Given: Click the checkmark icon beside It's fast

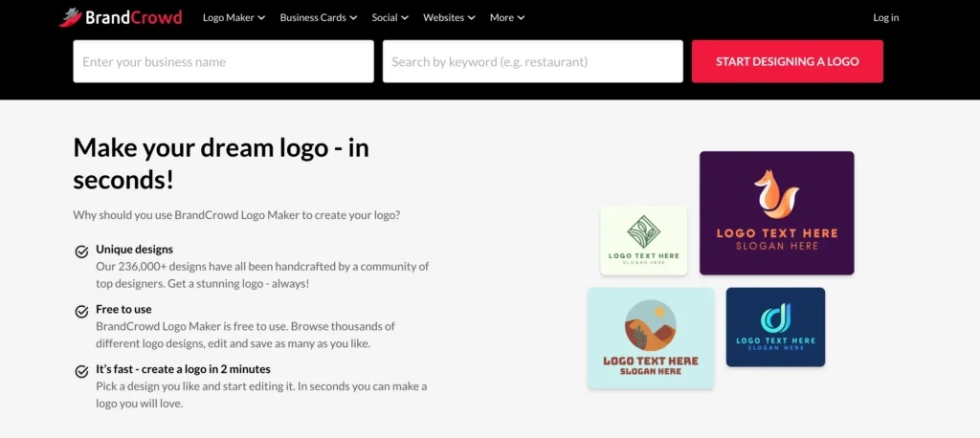Looking at the screenshot, I should point(82,371).
